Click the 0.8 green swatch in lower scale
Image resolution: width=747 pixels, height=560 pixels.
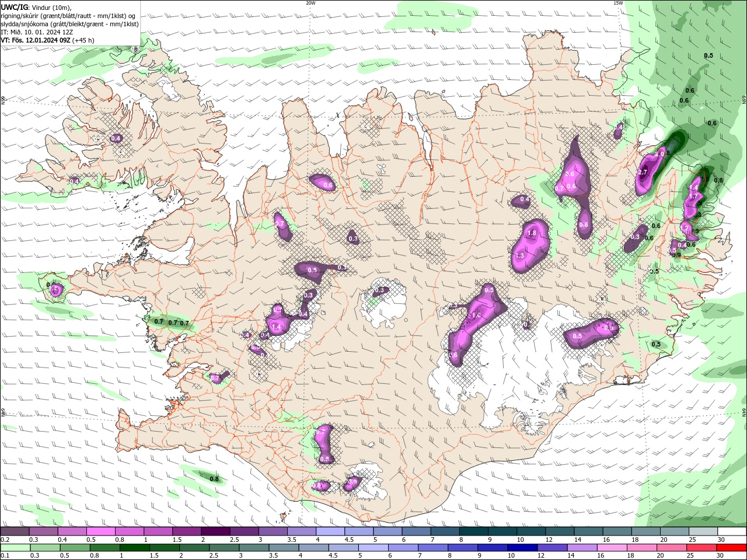click(x=104, y=548)
